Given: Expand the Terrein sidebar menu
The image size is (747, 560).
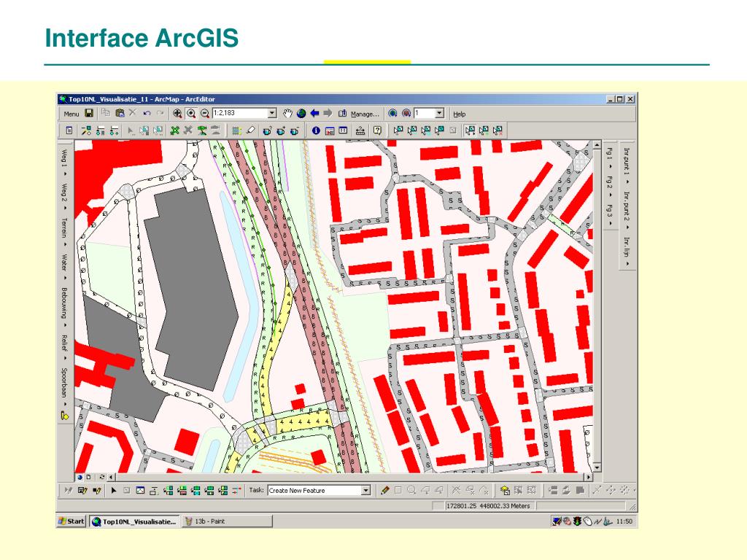Looking at the screenshot, I should pyautogui.click(x=64, y=231).
